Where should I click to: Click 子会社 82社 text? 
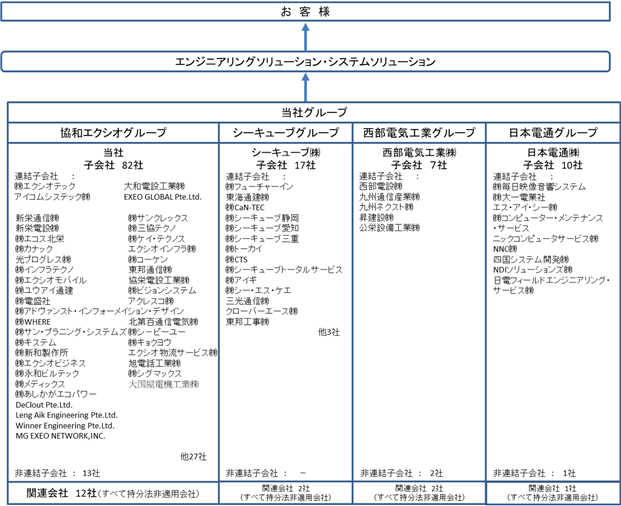[113, 165]
